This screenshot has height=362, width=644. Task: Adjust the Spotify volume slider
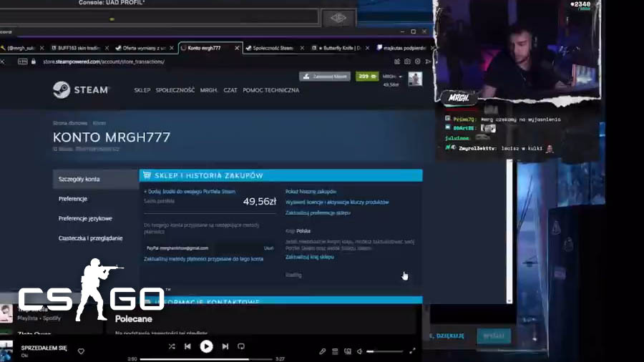(384, 351)
